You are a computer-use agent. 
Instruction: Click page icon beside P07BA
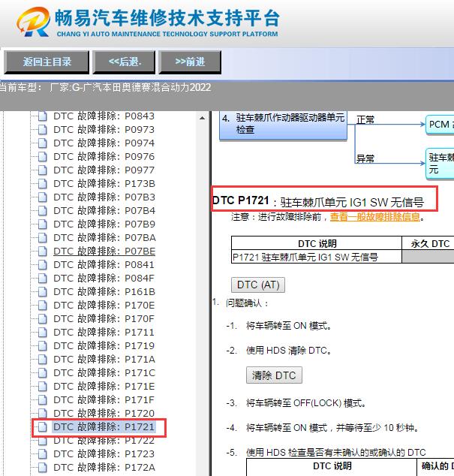(x=43, y=238)
